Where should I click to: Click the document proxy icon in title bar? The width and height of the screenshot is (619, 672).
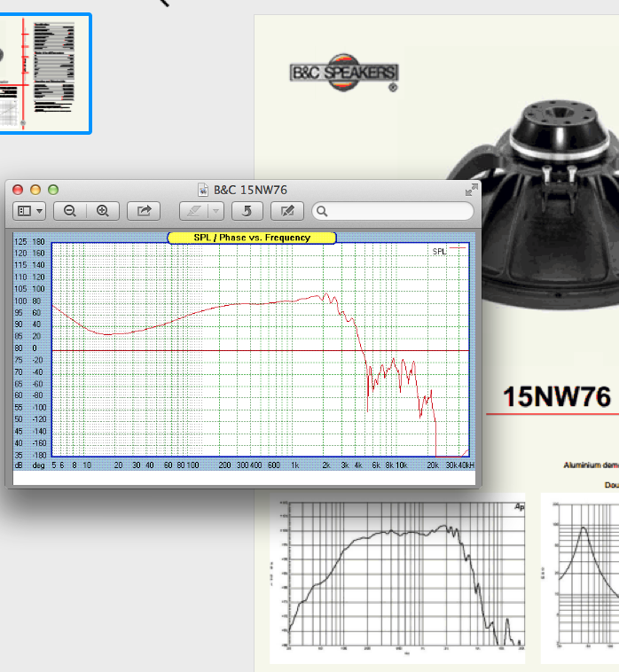[x=203, y=190]
